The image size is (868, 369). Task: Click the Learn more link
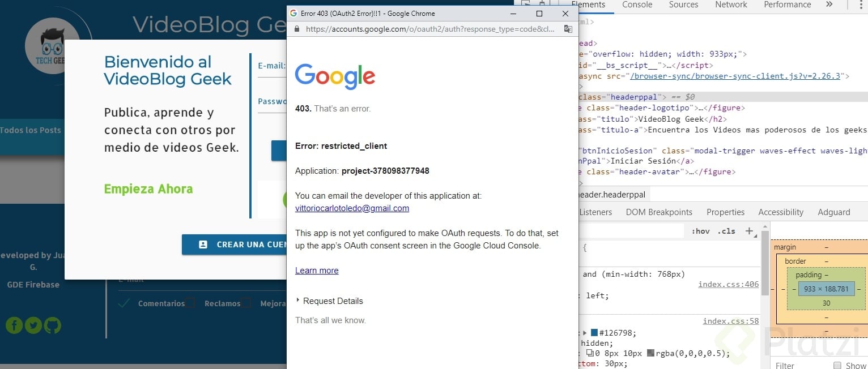[x=317, y=271]
